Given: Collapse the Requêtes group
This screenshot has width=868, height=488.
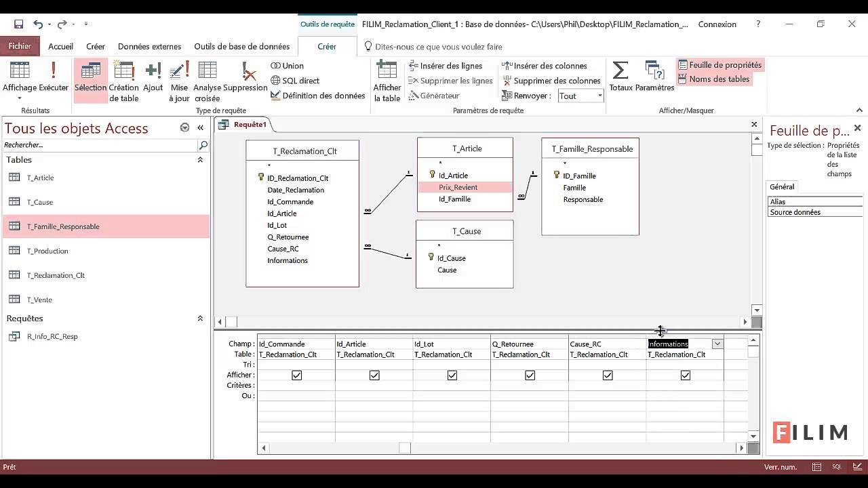Looking at the screenshot, I should (x=200, y=319).
